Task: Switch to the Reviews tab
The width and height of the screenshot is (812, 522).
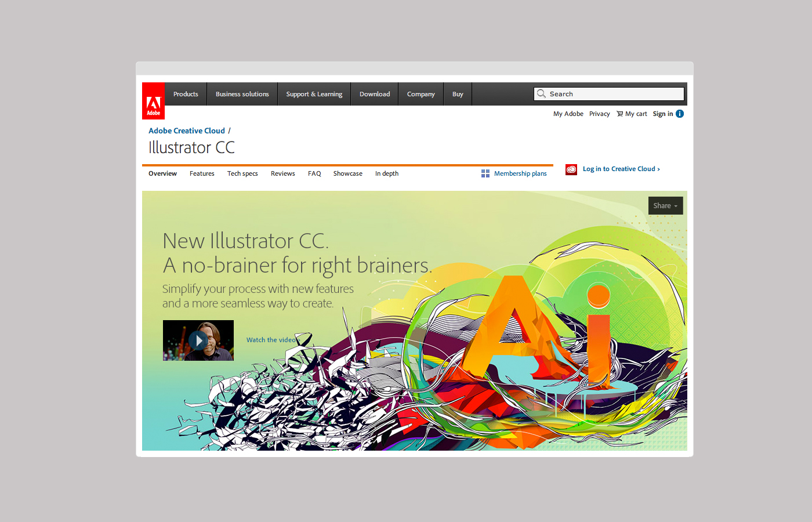Action: 283,173
